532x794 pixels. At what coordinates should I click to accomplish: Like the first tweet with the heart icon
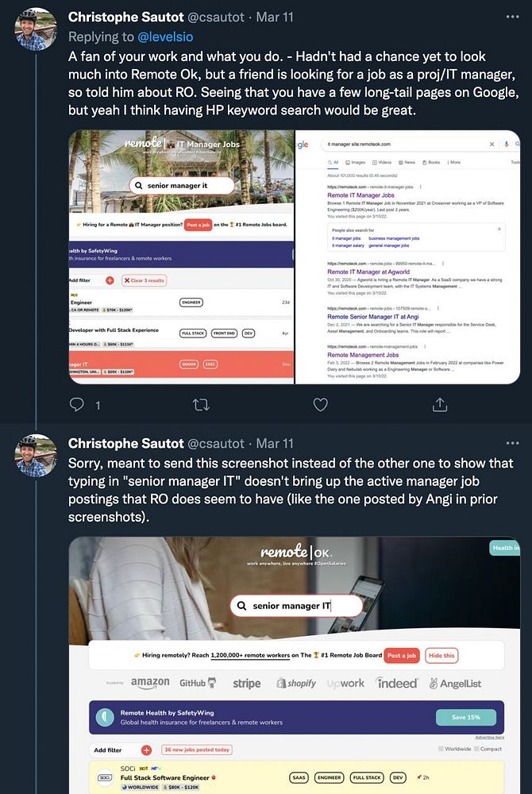(x=321, y=405)
